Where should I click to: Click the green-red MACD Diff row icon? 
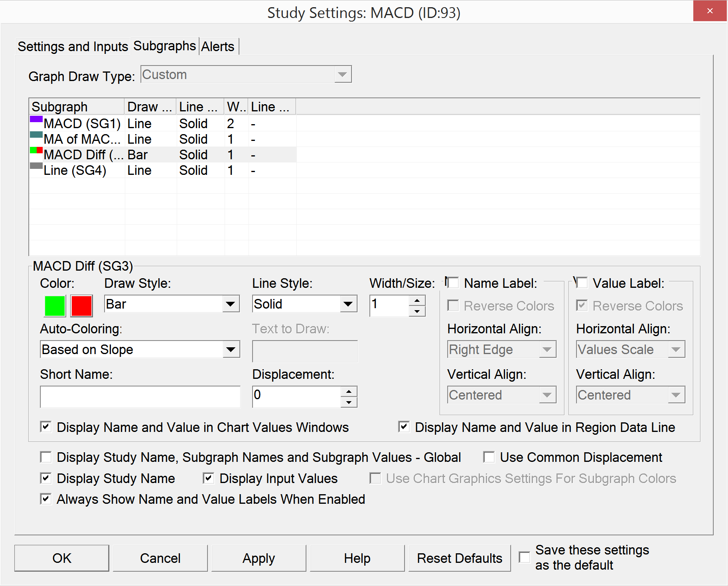pos(36,150)
